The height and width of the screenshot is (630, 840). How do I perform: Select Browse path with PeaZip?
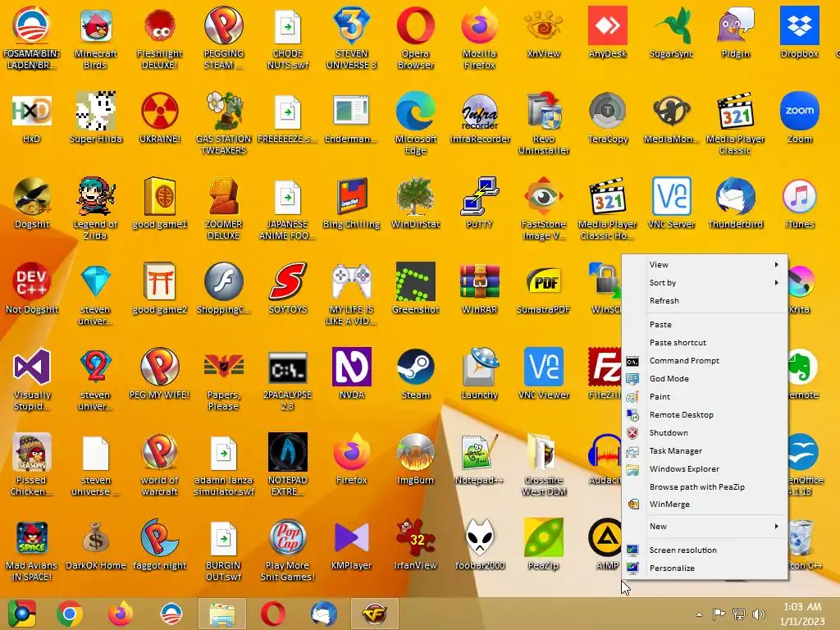pyautogui.click(x=705, y=487)
